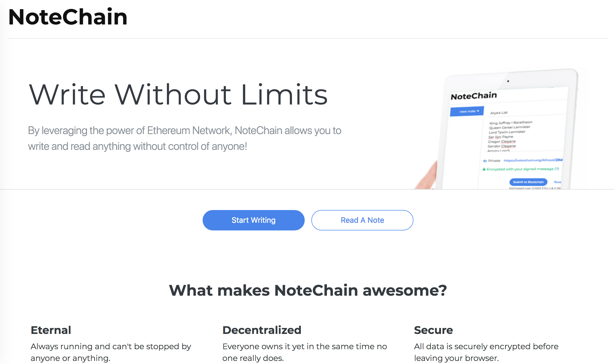
Task: Click the Arya's List title field
Action: pyautogui.click(x=499, y=113)
